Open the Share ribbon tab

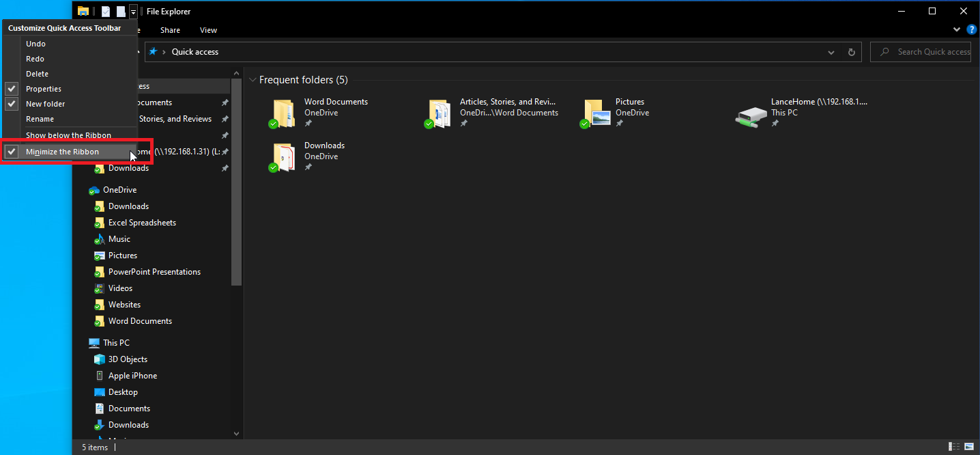(x=170, y=30)
